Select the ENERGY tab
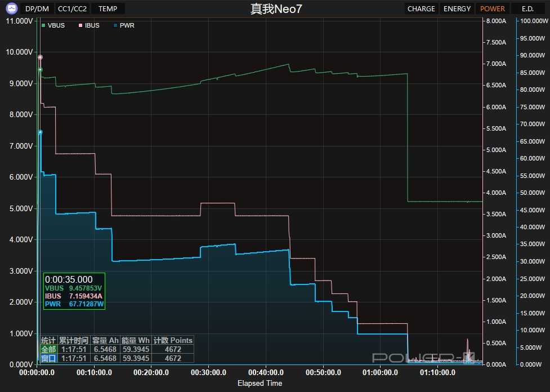Image resolution: width=550 pixels, height=392 pixels. (x=457, y=9)
